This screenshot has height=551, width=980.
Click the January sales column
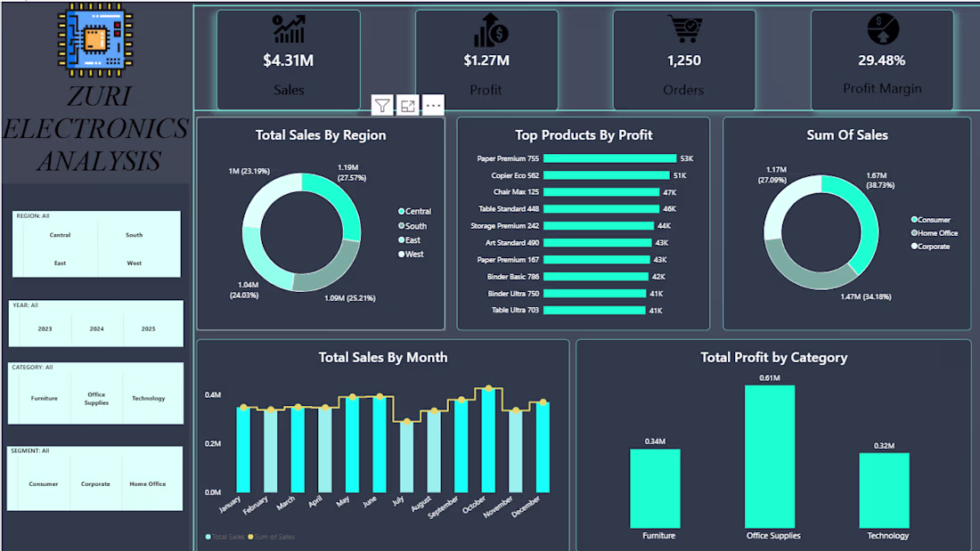243,450
